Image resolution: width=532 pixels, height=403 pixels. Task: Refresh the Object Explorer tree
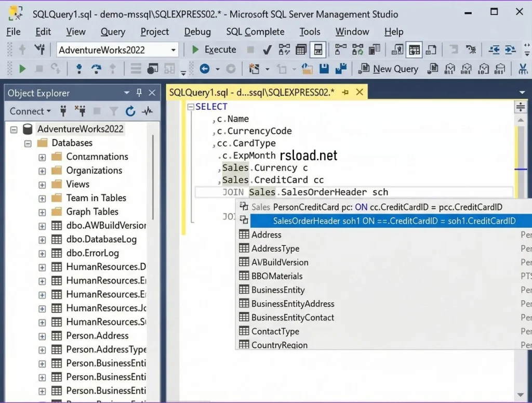tap(130, 111)
